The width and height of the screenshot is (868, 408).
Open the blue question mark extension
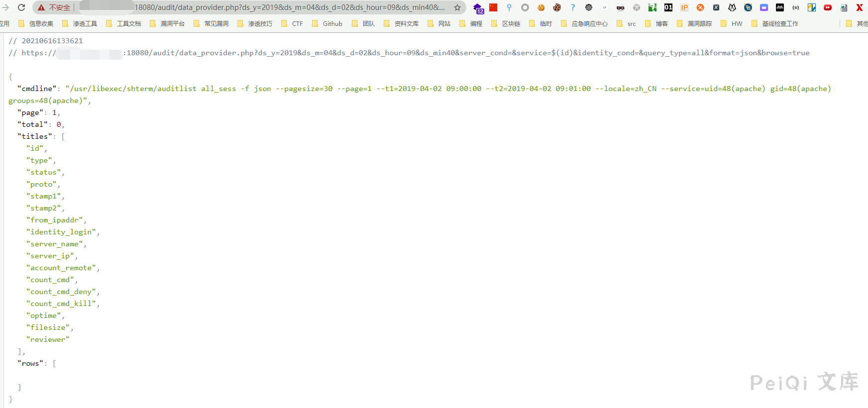[x=573, y=7]
